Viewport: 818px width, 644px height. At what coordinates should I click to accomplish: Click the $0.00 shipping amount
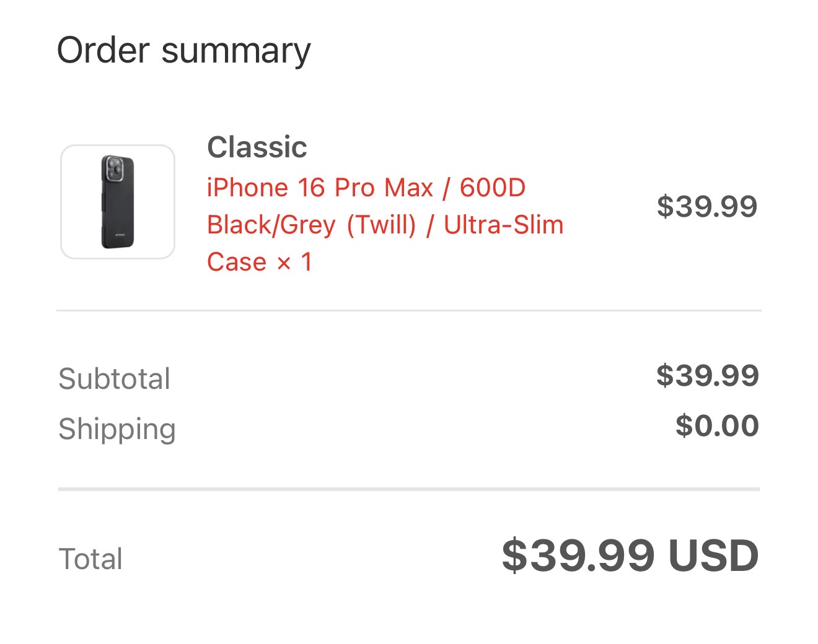[x=717, y=425]
